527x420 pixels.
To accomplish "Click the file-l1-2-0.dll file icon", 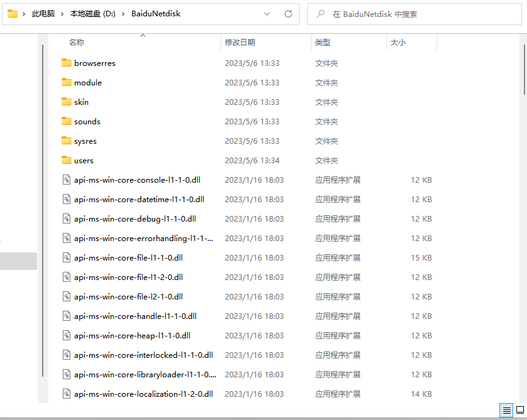I will (67, 277).
